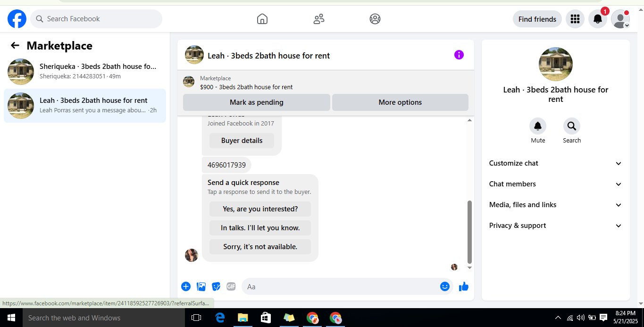
Task: Open the Home feed icon
Action: tap(262, 19)
